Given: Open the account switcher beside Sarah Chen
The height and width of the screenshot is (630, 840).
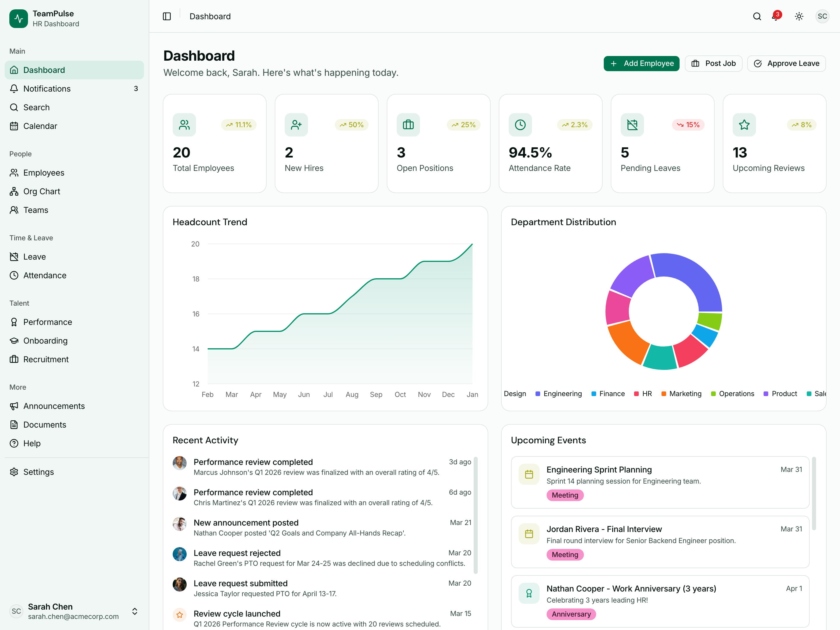Looking at the screenshot, I should (135, 611).
